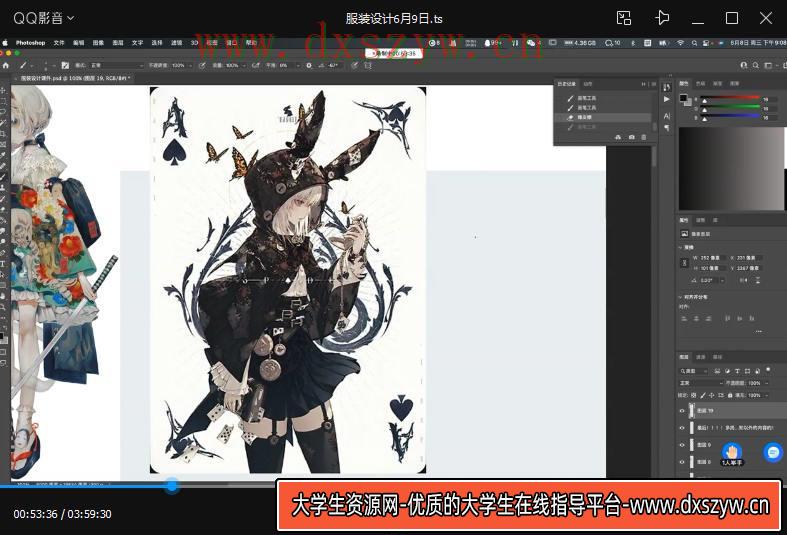Lock transparent pixels icon in Layers
The height and width of the screenshot is (535, 787).
click(x=694, y=395)
